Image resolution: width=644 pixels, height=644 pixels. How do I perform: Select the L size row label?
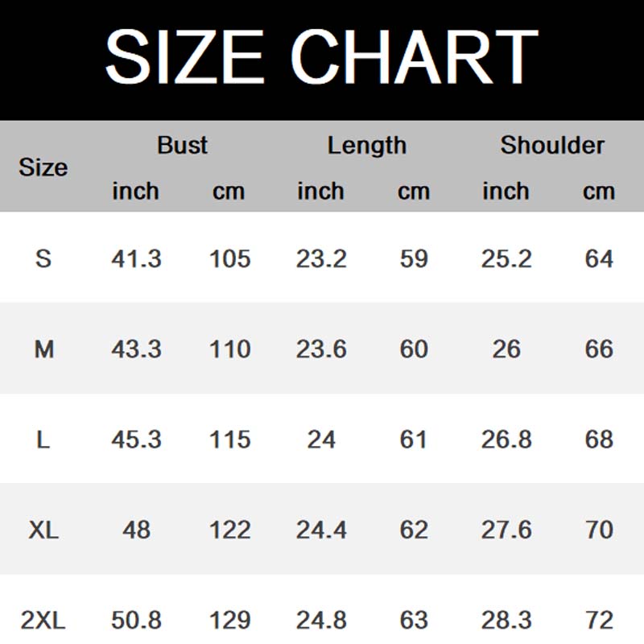43,440
